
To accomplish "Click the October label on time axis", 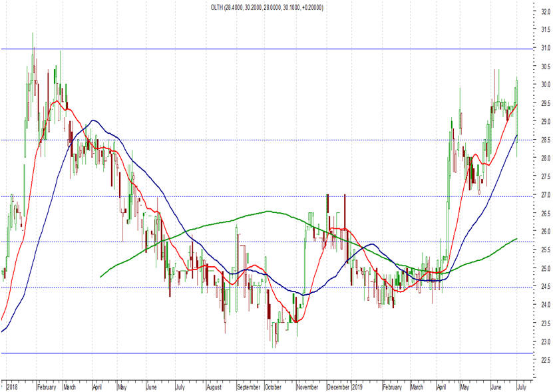I will [273, 387].
